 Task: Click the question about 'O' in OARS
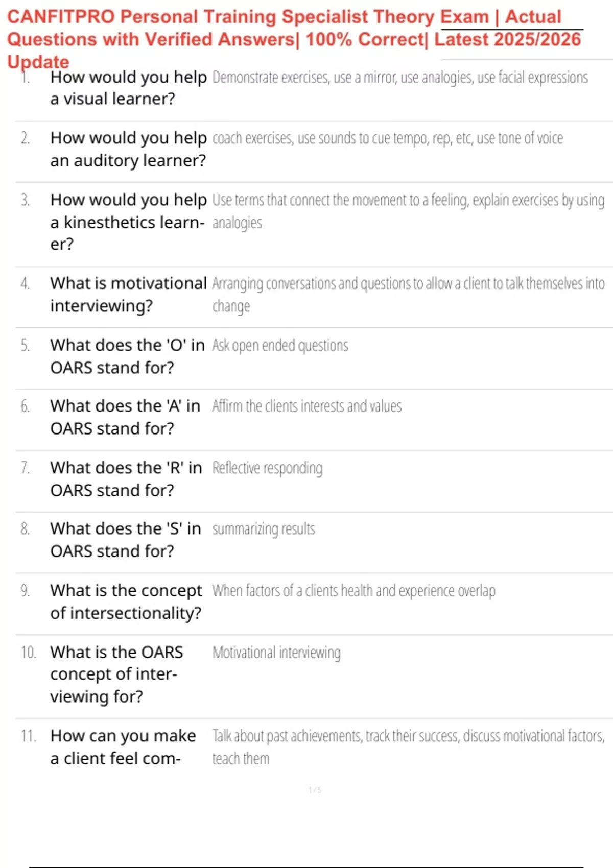coord(127,356)
